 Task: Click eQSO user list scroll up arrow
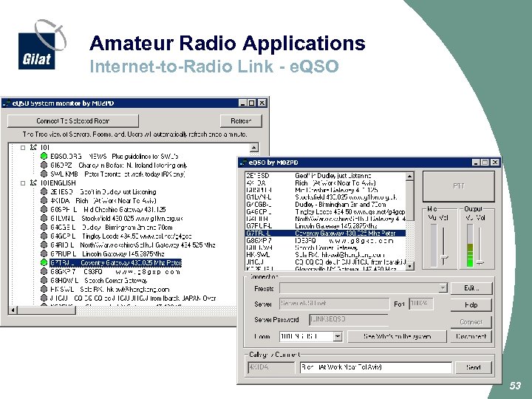[410, 176]
